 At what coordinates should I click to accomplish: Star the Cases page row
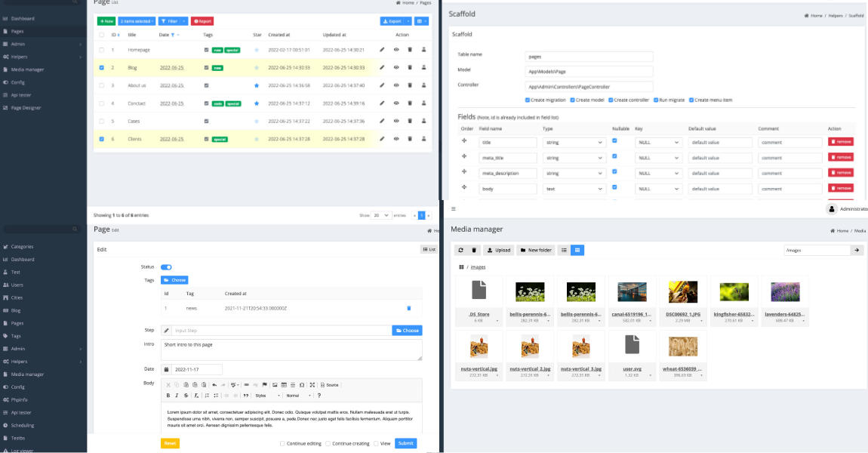coord(257,121)
